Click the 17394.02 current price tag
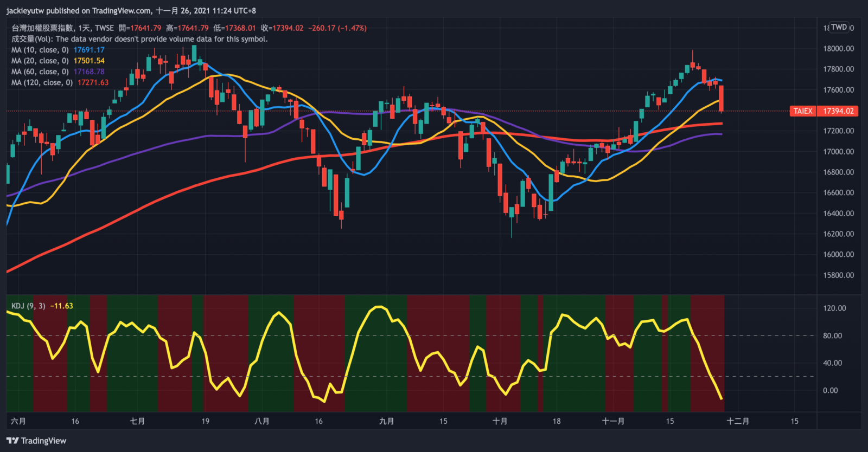This screenshot has height=452, width=868. 838,111
